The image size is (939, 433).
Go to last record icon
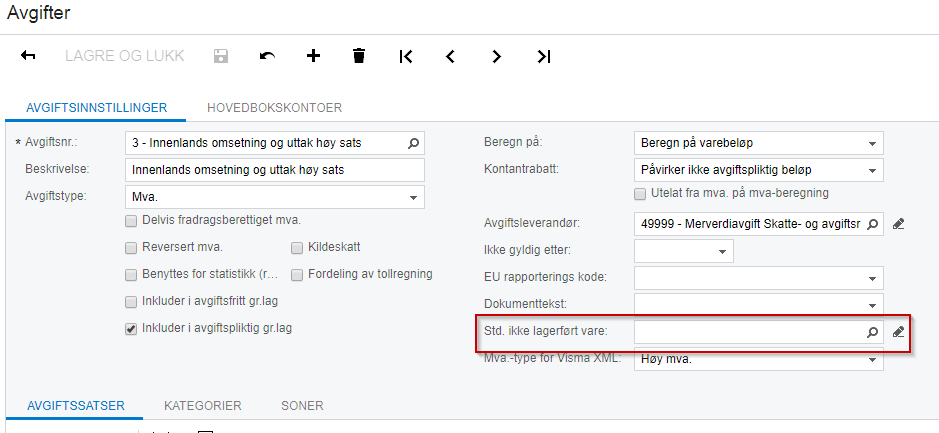tap(543, 56)
